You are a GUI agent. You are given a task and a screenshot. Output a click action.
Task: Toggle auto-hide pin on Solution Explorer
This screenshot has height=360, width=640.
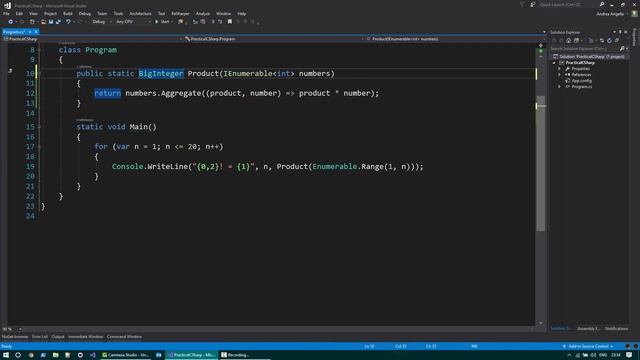point(620,32)
